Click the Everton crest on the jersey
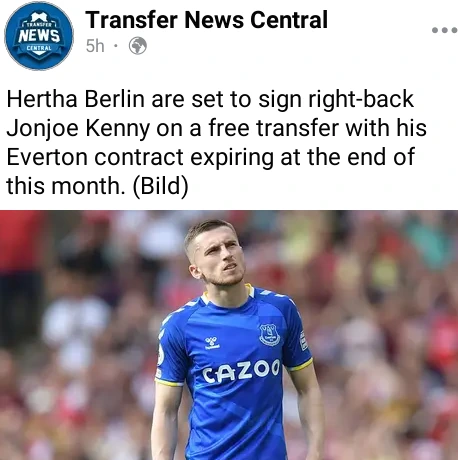458x460 pixels. pos(269,334)
